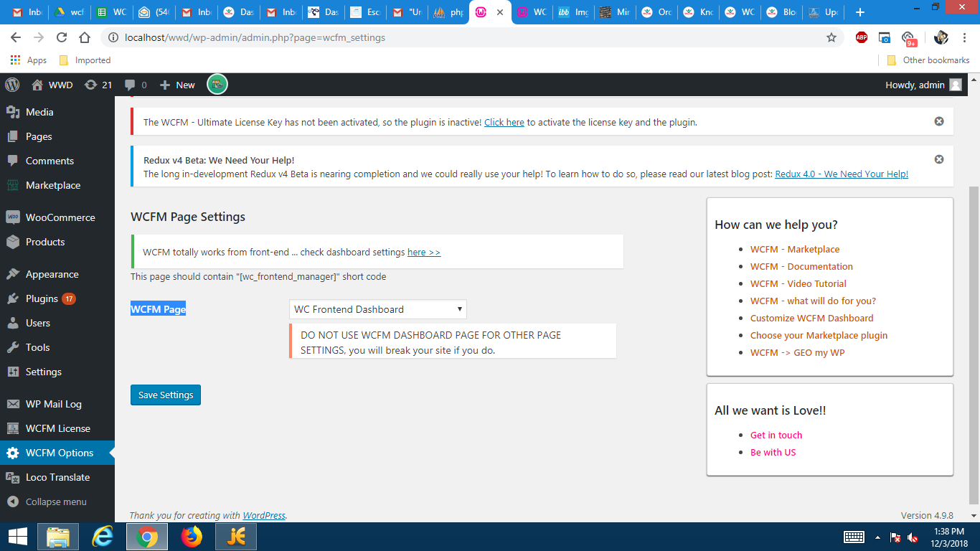The height and width of the screenshot is (551, 980).
Task: Open the Appearance menu
Action: [57, 274]
